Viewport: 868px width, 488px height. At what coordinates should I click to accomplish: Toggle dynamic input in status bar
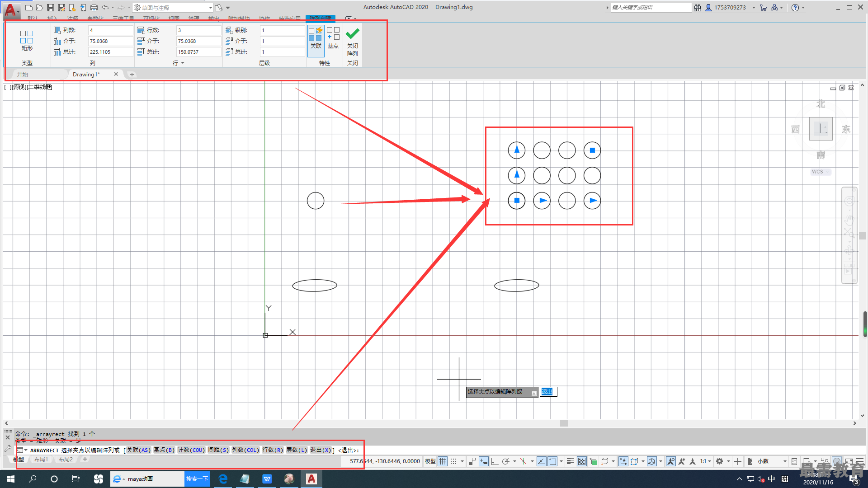(483, 461)
